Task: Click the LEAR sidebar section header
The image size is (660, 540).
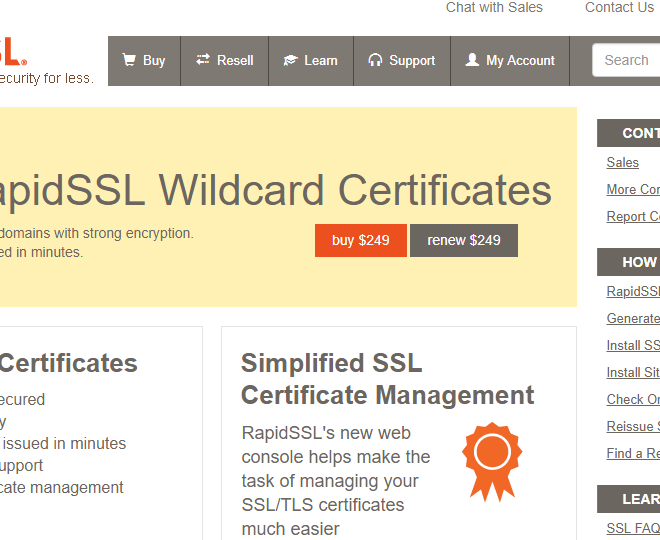Action: (x=628, y=499)
